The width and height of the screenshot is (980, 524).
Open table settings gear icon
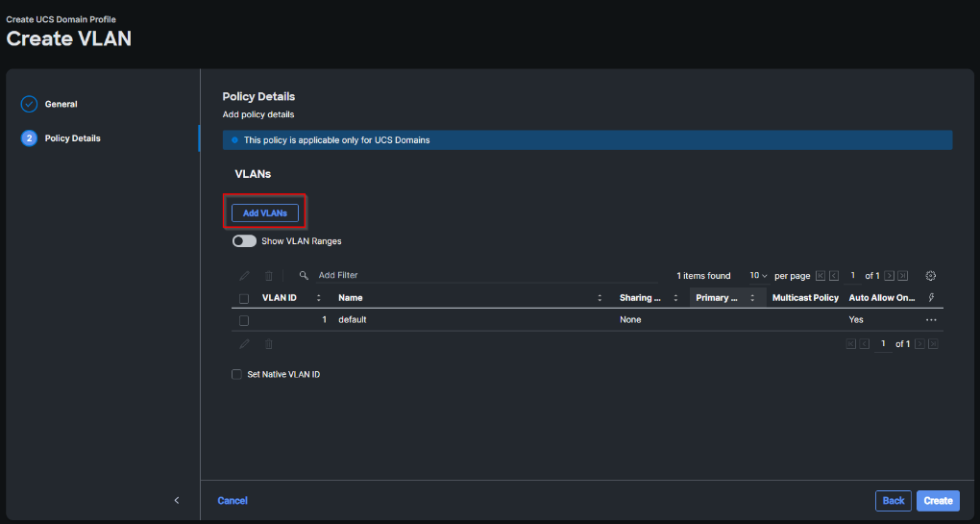[x=930, y=276]
